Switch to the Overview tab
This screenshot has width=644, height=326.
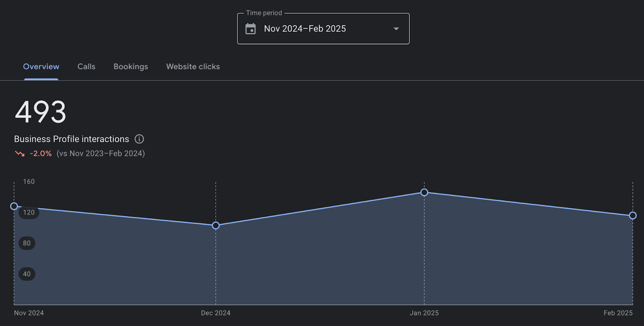pos(41,66)
